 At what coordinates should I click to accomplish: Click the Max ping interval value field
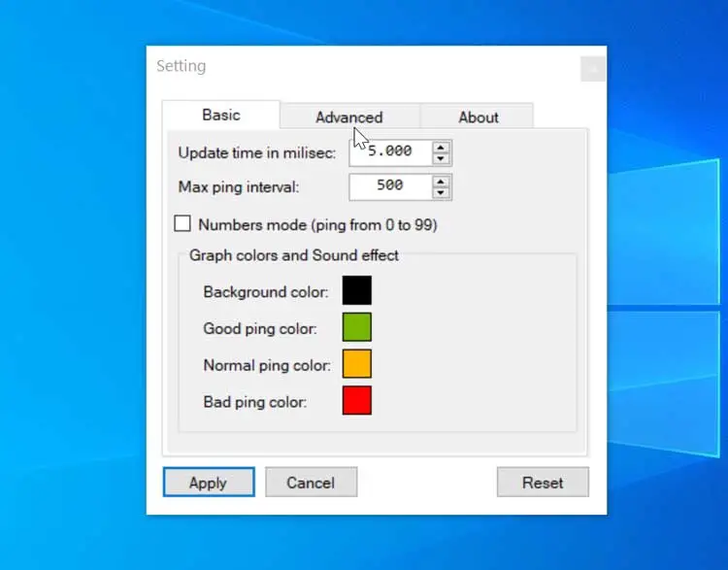[x=390, y=186]
